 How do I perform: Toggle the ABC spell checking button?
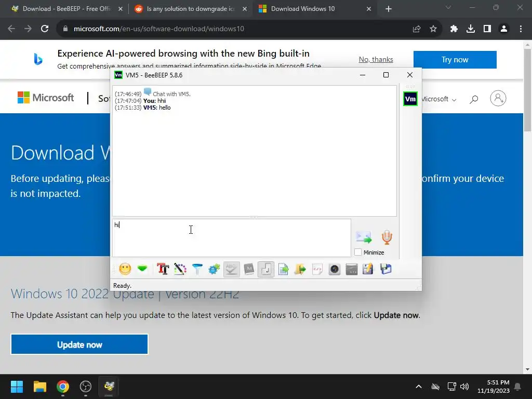pos(231,270)
